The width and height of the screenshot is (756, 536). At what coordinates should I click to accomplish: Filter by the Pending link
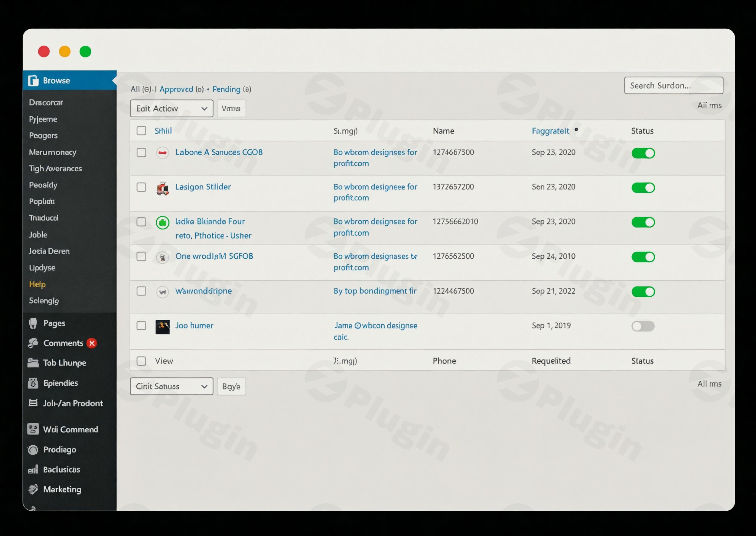(x=226, y=89)
